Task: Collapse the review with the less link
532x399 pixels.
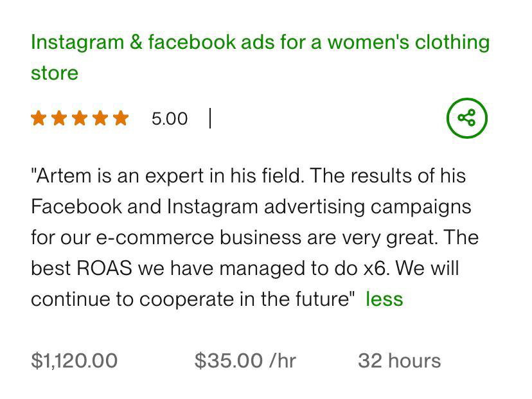Action: tap(384, 299)
